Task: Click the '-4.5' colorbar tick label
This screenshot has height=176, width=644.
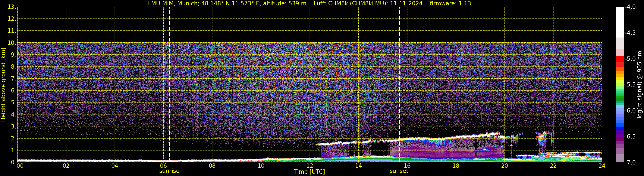Action: 630,33
